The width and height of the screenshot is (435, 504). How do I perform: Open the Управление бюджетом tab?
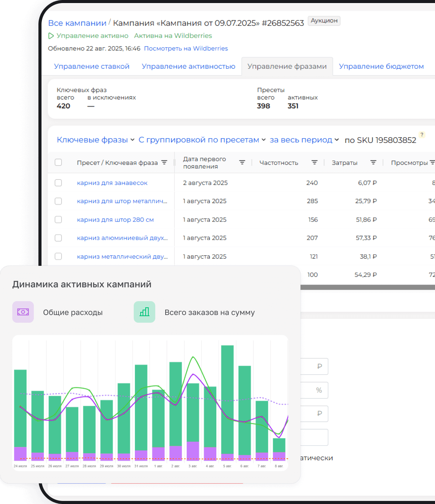(x=381, y=66)
